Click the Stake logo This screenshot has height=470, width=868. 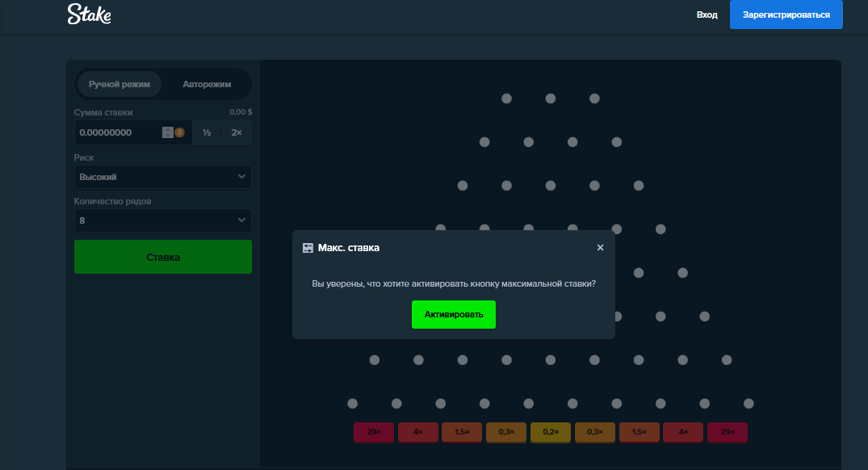(89, 14)
